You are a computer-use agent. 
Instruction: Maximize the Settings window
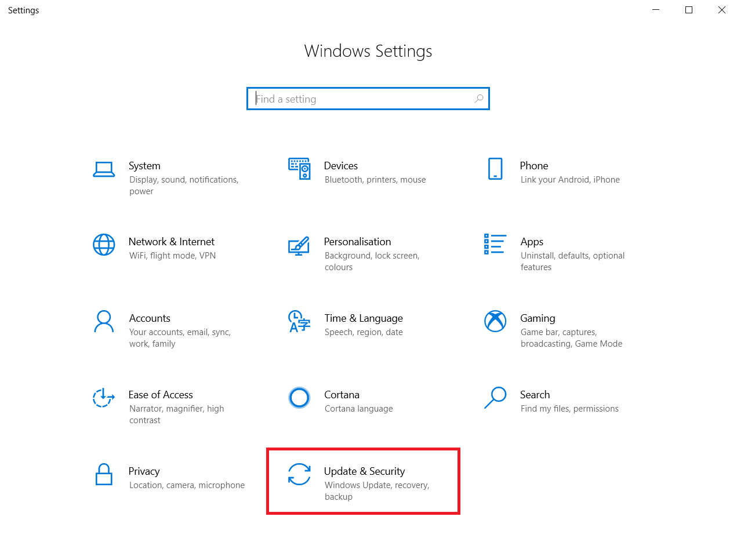(689, 10)
